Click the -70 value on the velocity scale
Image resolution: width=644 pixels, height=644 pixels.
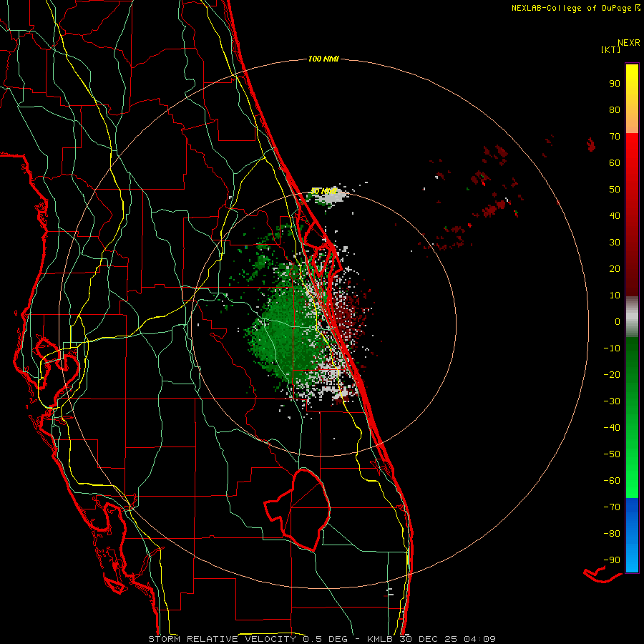pos(612,507)
